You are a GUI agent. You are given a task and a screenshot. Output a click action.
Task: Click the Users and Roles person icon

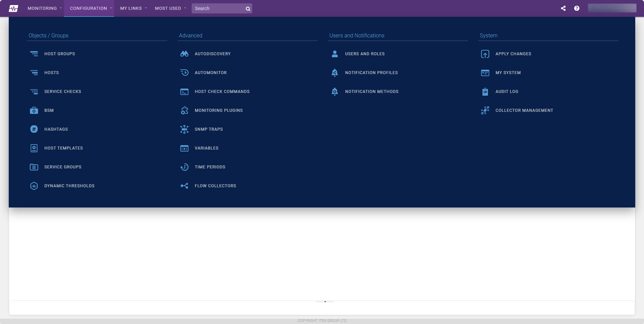(x=335, y=54)
